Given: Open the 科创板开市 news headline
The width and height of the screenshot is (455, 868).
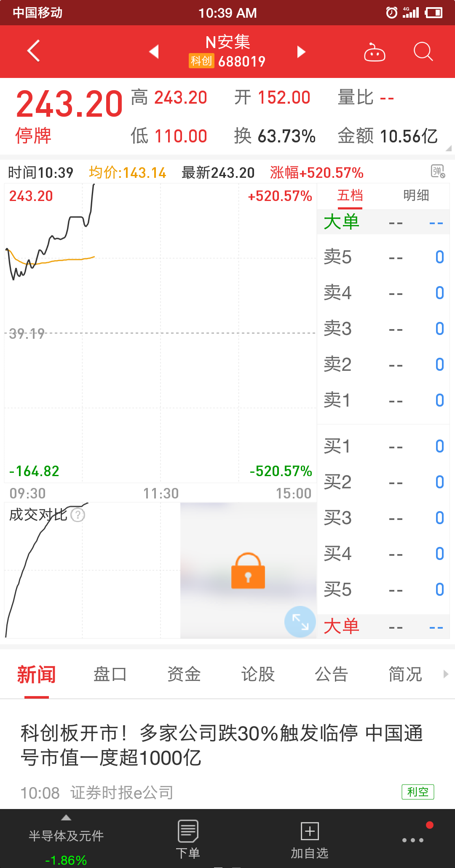Looking at the screenshot, I should (x=222, y=745).
